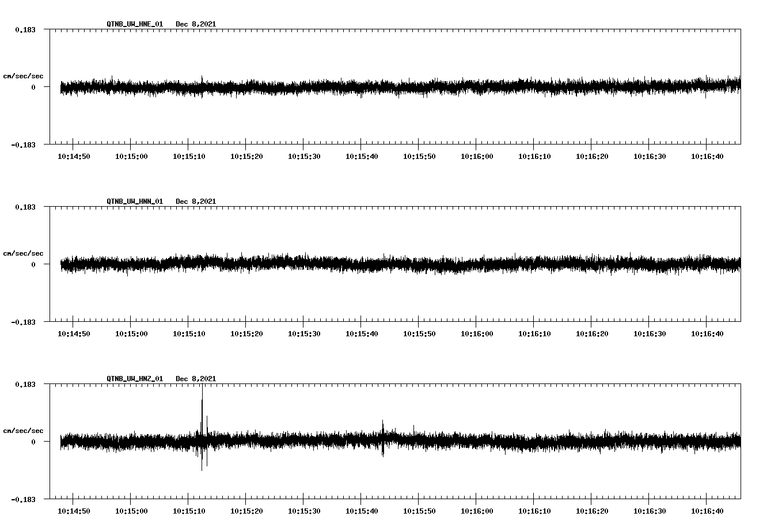Select 10:16:40 tick label on HNN axis
782x532 pixels.
pos(707,334)
